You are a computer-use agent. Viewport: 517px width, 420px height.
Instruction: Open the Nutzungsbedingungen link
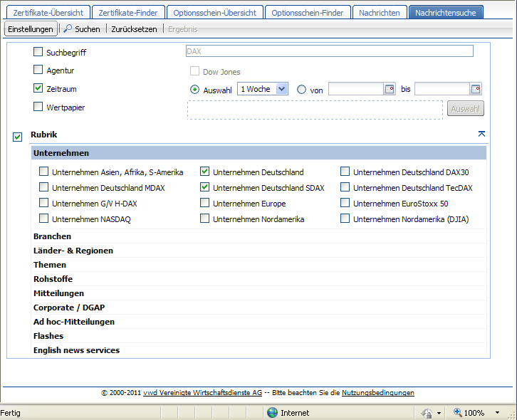tap(377, 392)
